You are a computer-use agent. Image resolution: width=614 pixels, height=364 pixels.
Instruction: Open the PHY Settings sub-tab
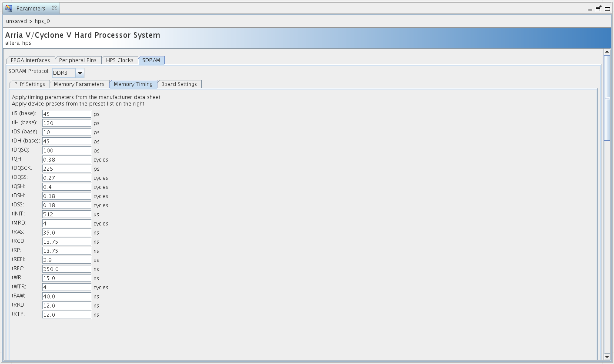(30, 84)
